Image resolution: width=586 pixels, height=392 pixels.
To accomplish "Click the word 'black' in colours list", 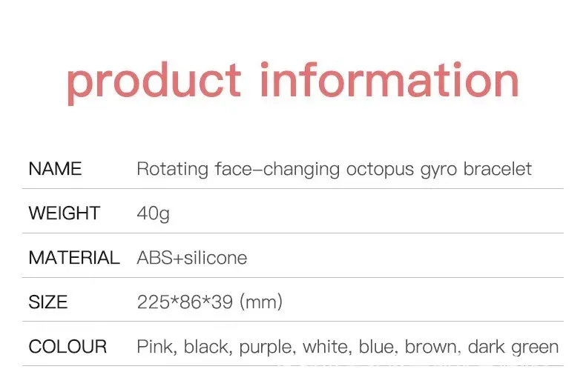I will (206, 347).
